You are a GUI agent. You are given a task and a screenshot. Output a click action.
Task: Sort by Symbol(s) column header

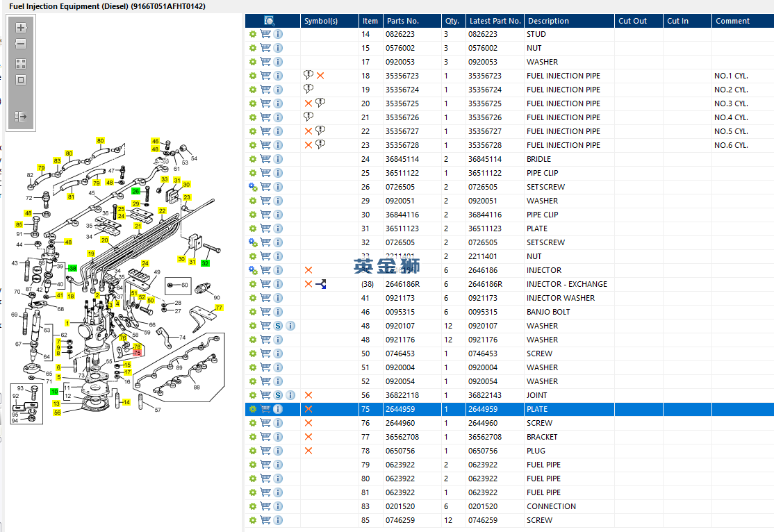(x=329, y=21)
